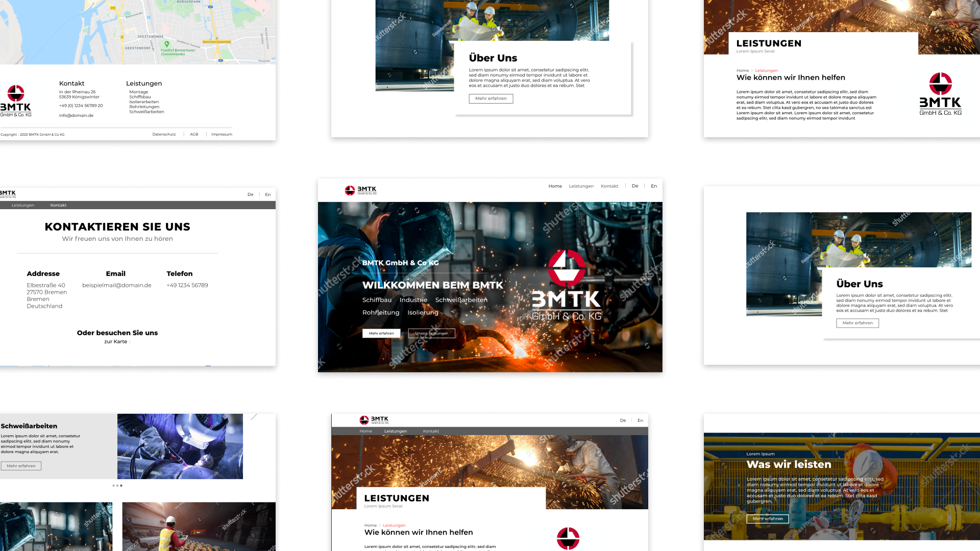980x551 pixels.
Task: Open Kontakt in the hero page navigation
Action: point(609,186)
